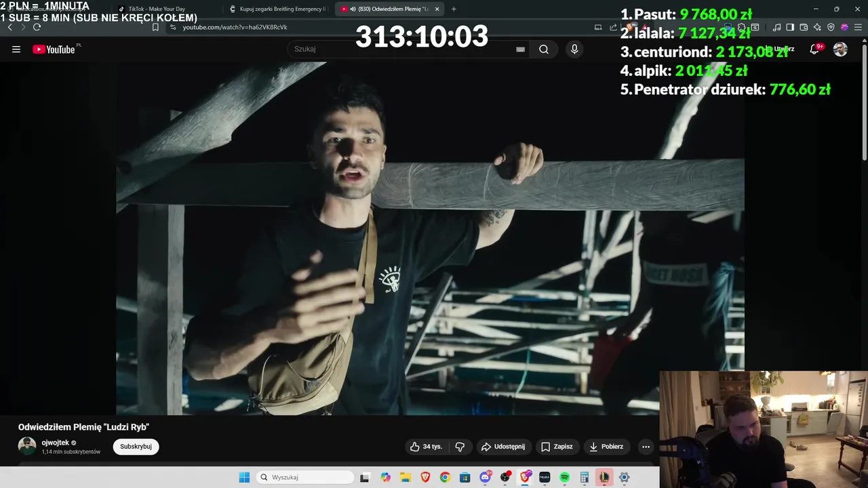Open Settings gear from the taskbar
The width and height of the screenshot is (868, 488).
click(x=624, y=477)
